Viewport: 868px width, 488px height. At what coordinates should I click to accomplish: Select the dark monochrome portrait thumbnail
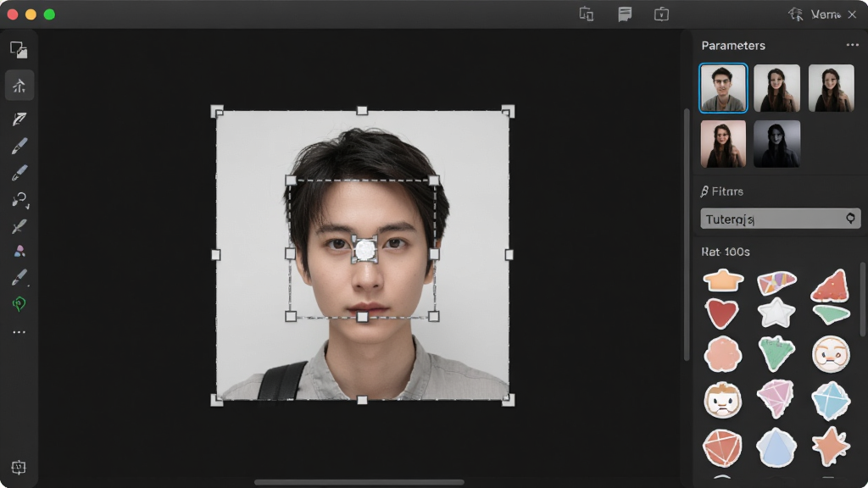click(776, 144)
